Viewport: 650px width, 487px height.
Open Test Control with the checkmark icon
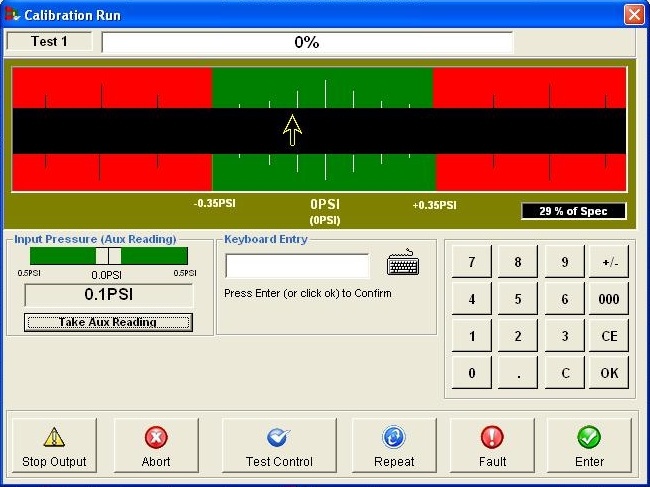(279, 446)
